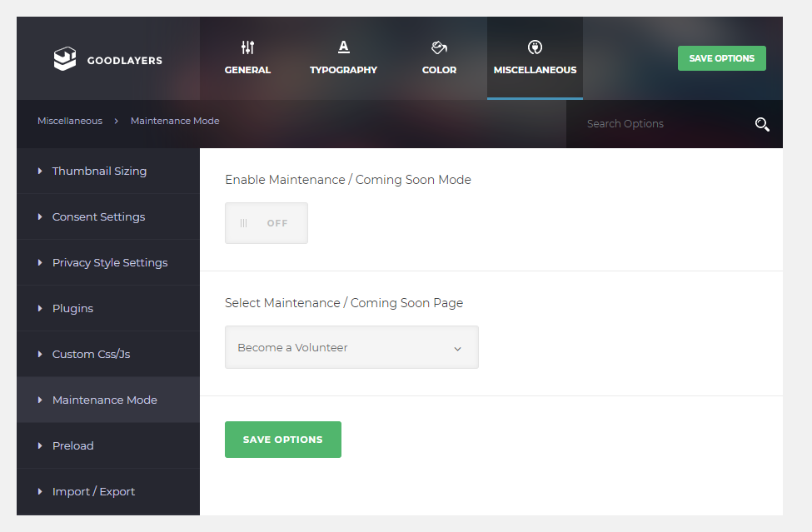The height and width of the screenshot is (532, 812).
Task: Select the Miscellaneous tab
Action: pos(535,58)
